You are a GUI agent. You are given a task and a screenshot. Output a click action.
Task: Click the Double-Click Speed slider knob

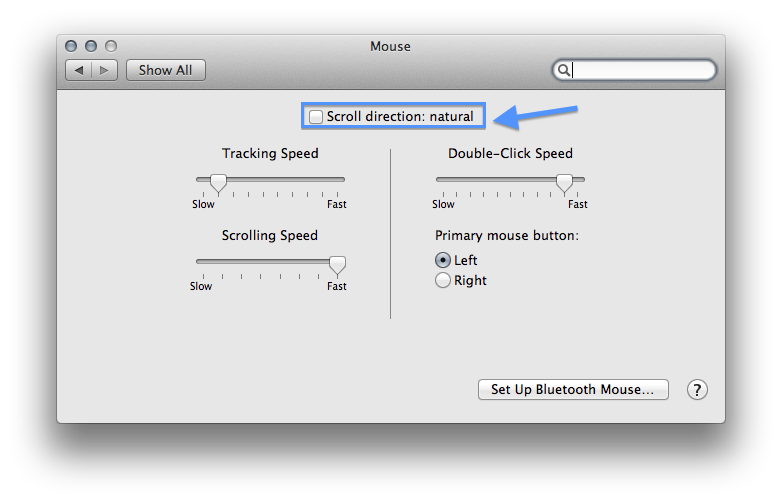pyautogui.click(x=564, y=182)
